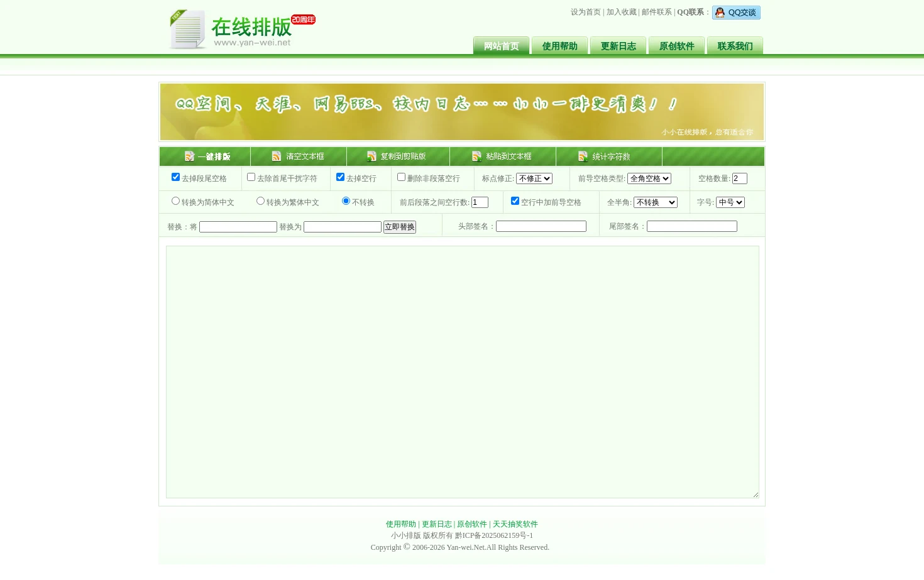Toggle 去掉段尾空格 checkbox
924x580 pixels.
(x=175, y=177)
